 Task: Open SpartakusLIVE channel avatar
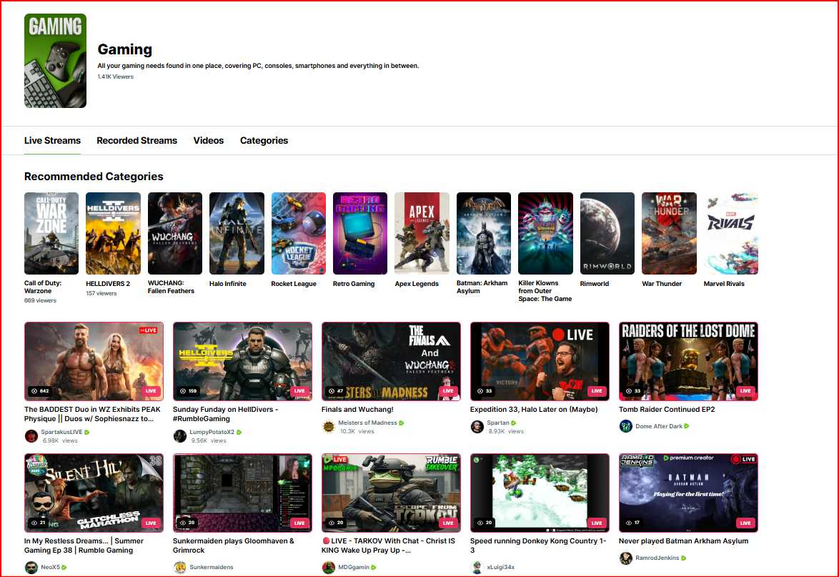31,436
